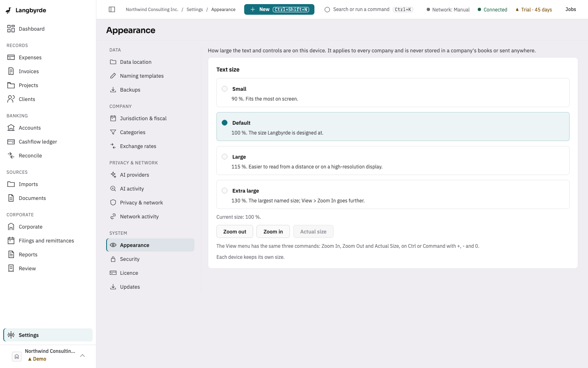Image resolution: width=588 pixels, height=368 pixels.
Task: Click the Zoom in button
Action: point(273,231)
